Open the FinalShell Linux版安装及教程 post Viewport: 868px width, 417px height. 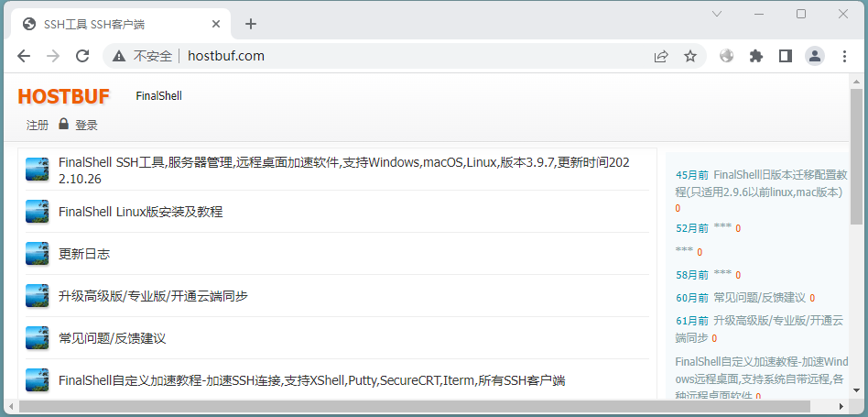(140, 212)
